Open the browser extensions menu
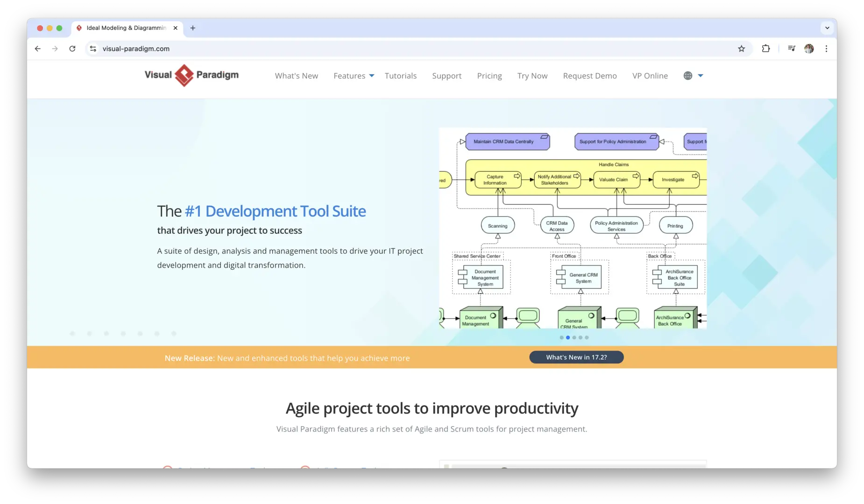The height and width of the screenshot is (504, 864). point(766,49)
